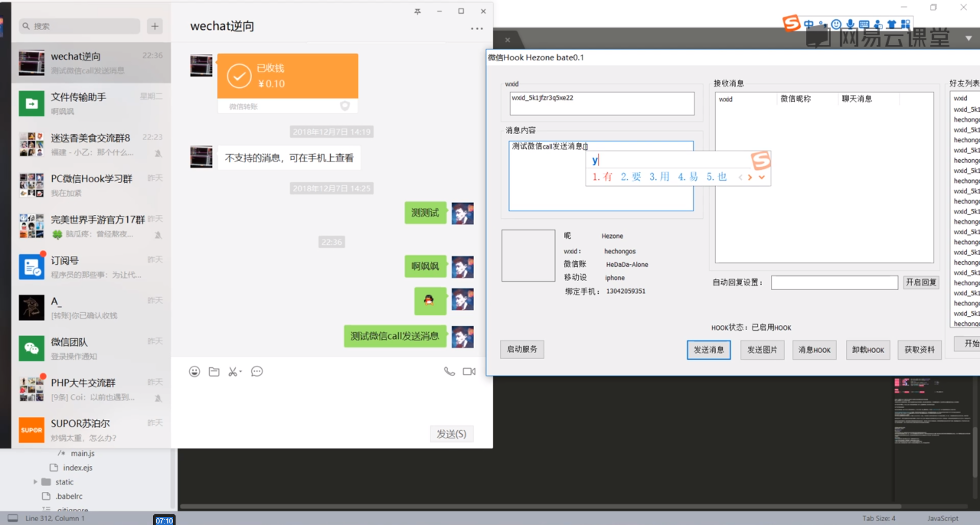
Task: Toggle Sogou punctuation mode
Action: click(x=823, y=24)
